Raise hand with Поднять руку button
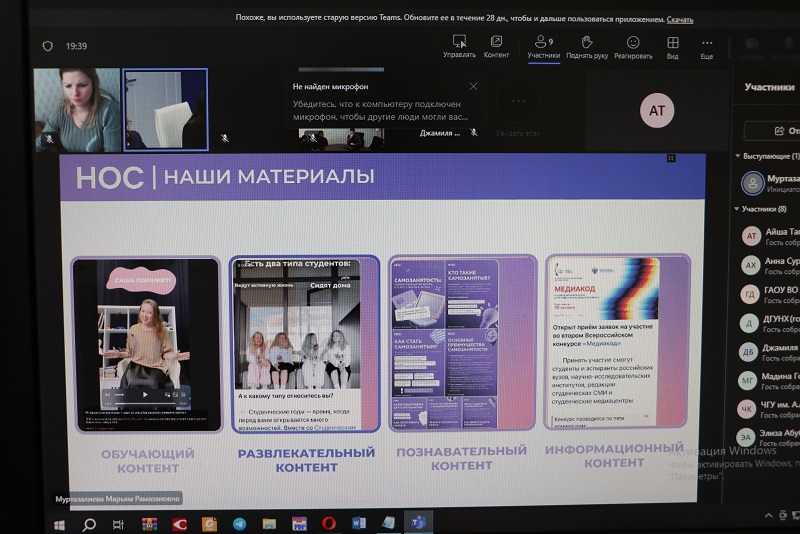 [587, 47]
